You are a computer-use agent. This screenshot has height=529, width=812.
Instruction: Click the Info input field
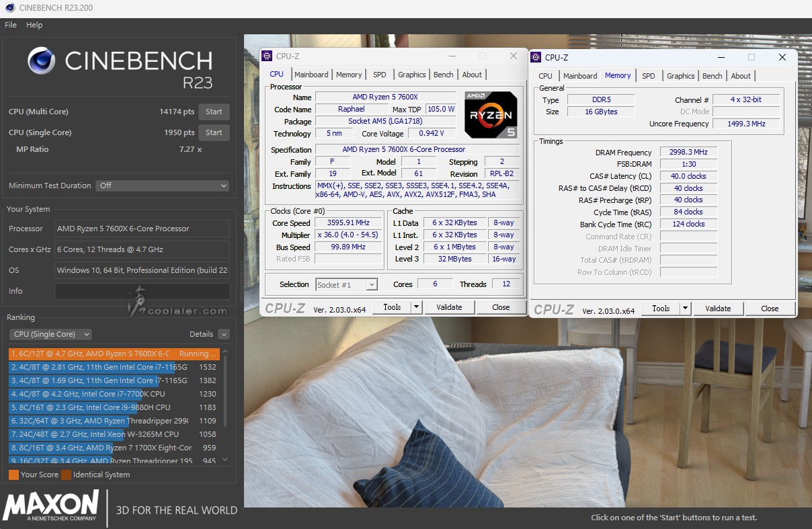click(143, 291)
